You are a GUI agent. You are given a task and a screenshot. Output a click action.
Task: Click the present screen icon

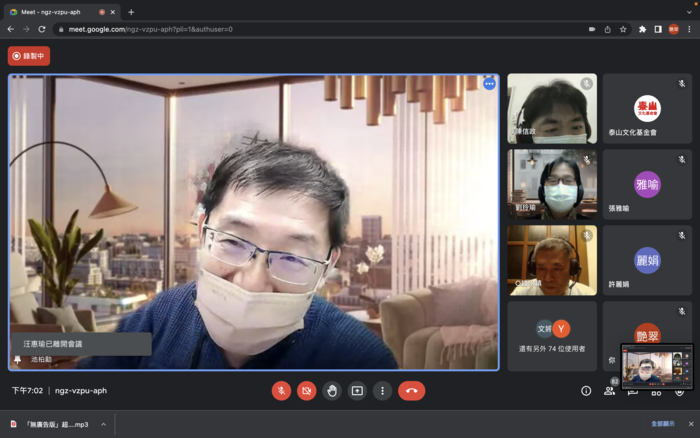357,391
